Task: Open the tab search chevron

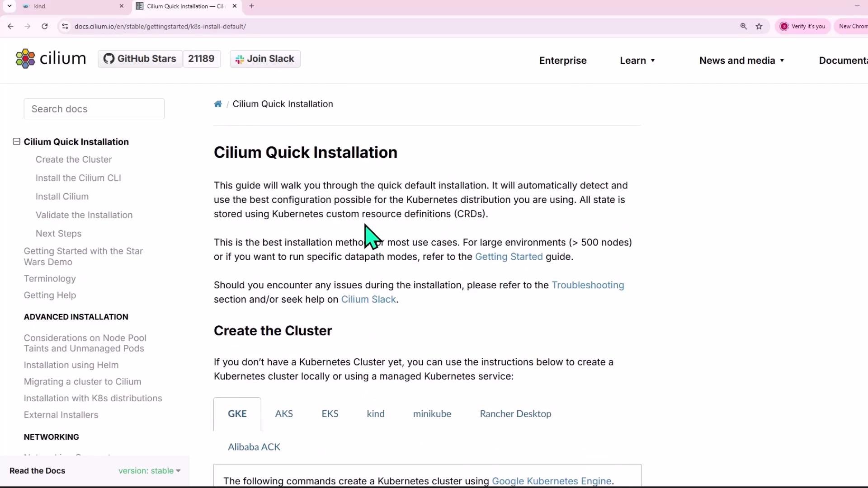Action: tap(9, 6)
